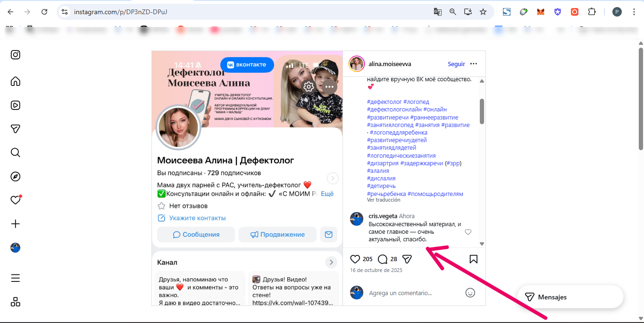644x323 pixels.
Task: Open direct messages paper-plane sidebar icon
Action: click(16, 129)
